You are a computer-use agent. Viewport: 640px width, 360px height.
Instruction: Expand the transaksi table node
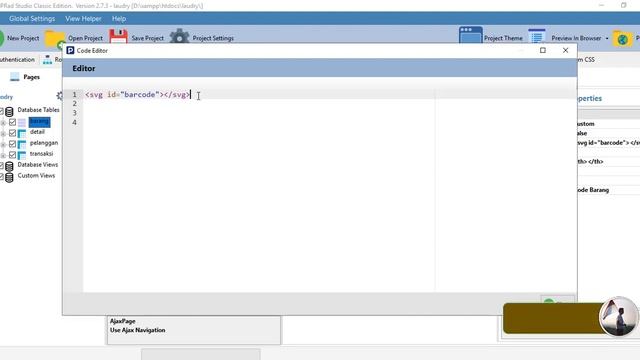tap(3, 156)
